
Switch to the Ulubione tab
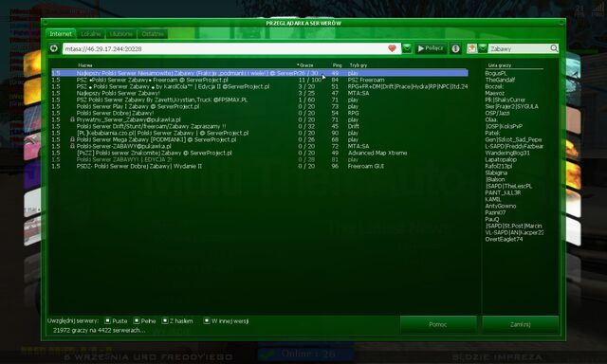pos(120,34)
